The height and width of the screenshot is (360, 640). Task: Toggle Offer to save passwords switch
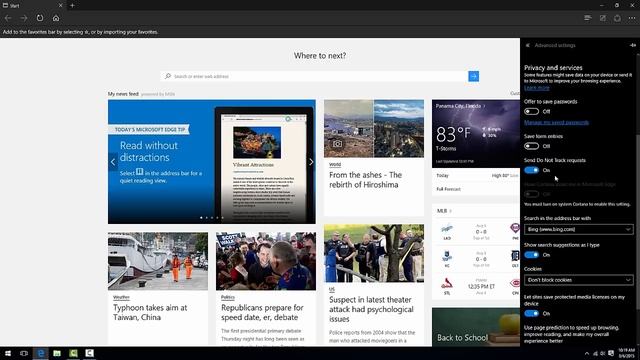click(531, 111)
